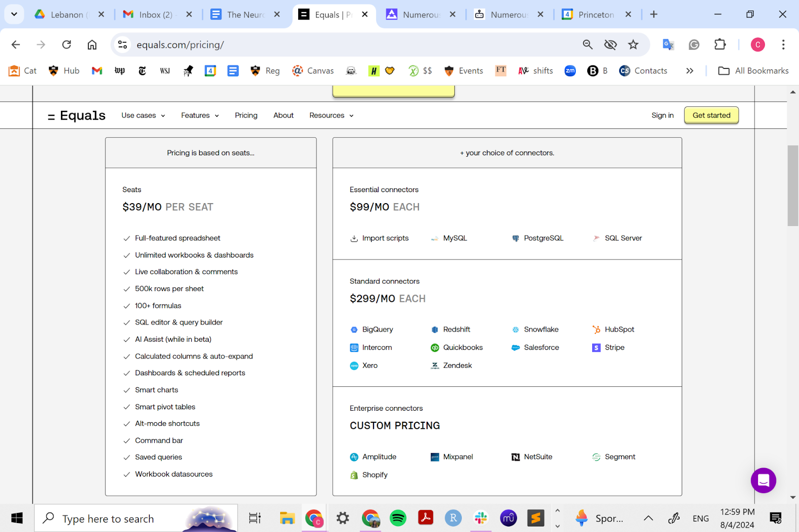
Task: Click the PostgreSQL elephant icon
Action: [515, 239]
